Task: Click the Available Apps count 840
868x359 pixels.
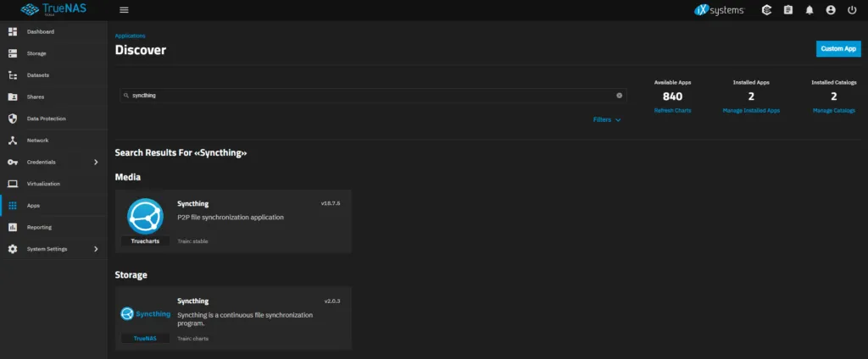Action: click(672, 97)
